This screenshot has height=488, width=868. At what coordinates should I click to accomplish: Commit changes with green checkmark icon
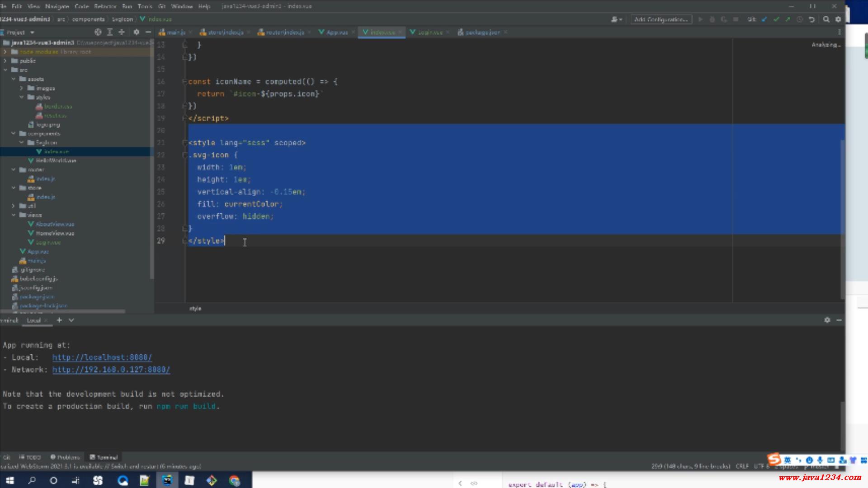(x=776, y=19)
